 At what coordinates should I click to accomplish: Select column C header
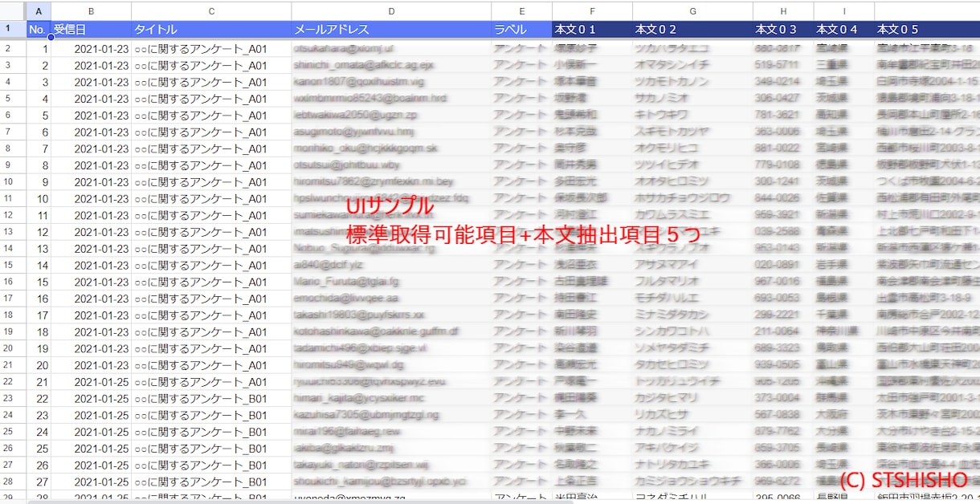pos(211,10)
